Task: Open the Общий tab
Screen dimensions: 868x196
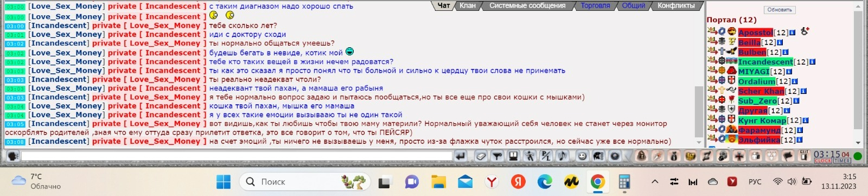Action: (634, 5)
